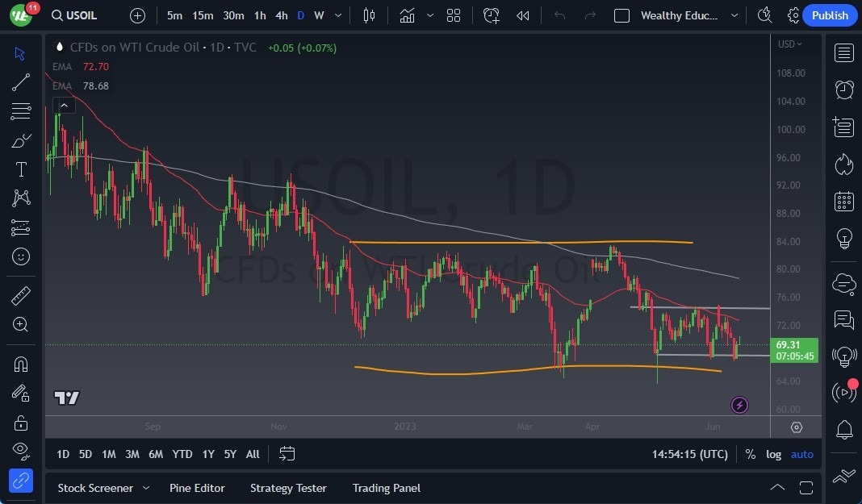Screen dimensions: 862x504
Task: Open the public chats cloud icon
Action: pyautogui.click(x=844, y=284)
